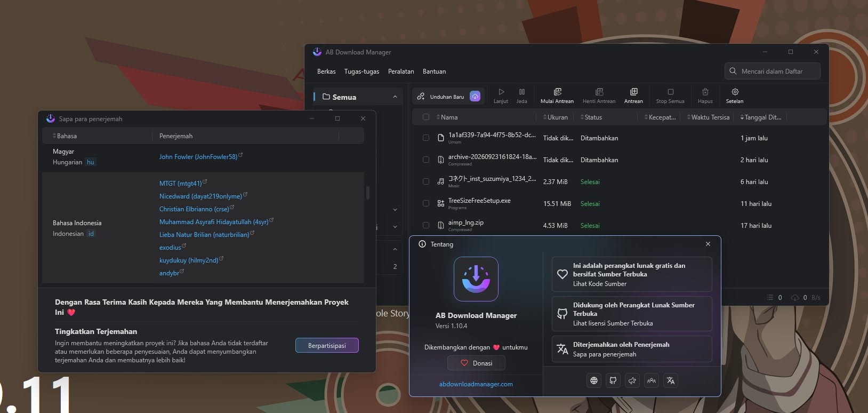Click the Lanjut resume icon
The height and width of the screenshot is (413, 868).
[x=501, y=96]
